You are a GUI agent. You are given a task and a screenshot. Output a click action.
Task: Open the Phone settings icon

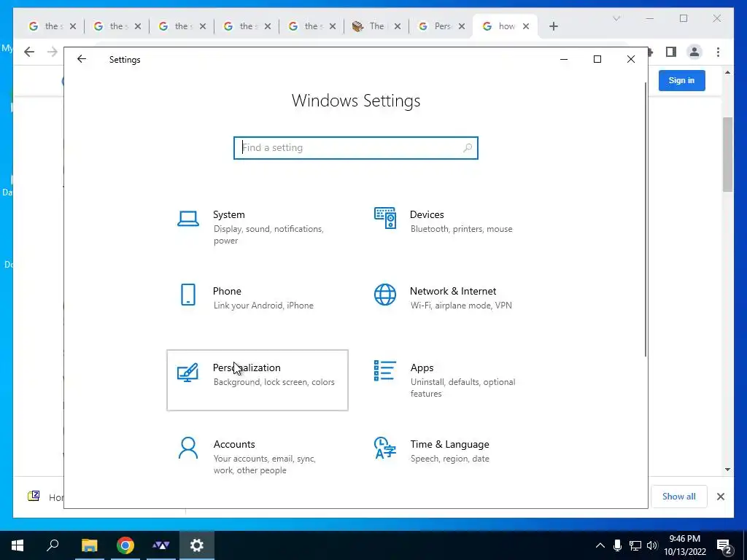(188, 295)
